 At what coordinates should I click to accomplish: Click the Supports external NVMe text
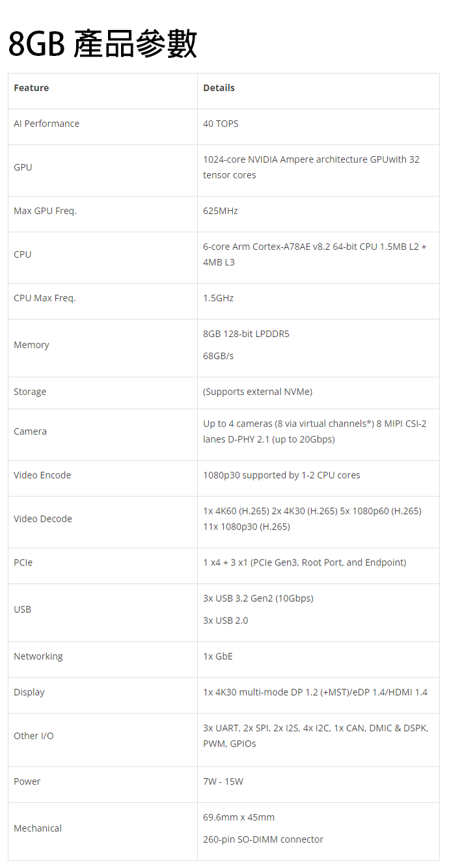(258, 392)
